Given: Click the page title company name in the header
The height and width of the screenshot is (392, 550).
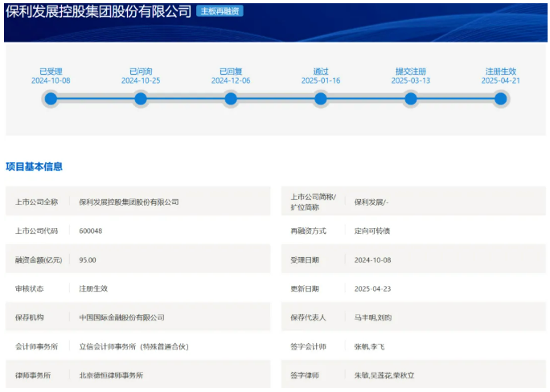Looking at the screenshot, I should [x=98, y=11].
